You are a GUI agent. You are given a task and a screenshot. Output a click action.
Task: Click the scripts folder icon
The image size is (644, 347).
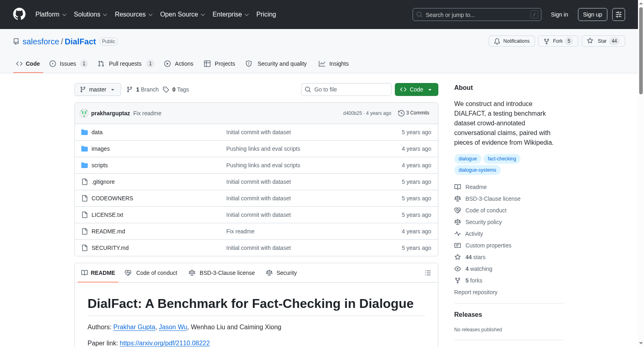pos(85,165)
